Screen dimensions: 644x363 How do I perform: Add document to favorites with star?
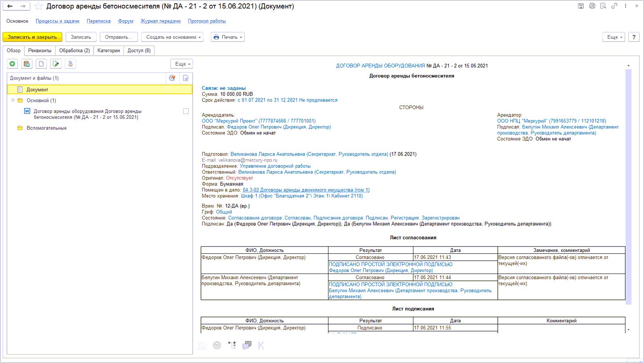38,6
